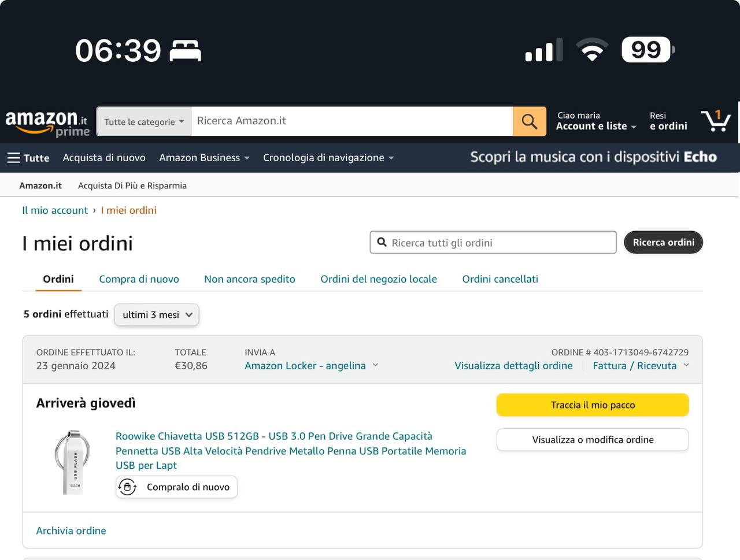740x560 pixels.
Task: Expand the Account e liste menu
Action: (596, 121)
